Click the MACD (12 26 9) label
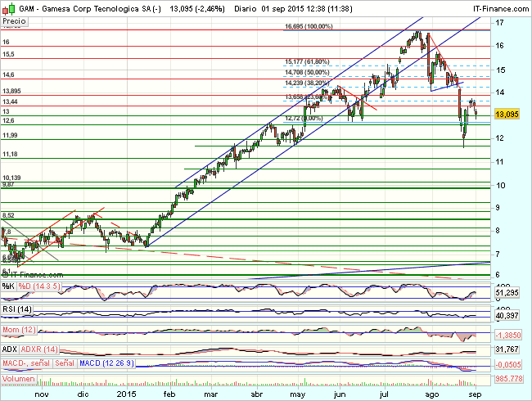This screenshot has height=401, width=532. tap(106, 363)
